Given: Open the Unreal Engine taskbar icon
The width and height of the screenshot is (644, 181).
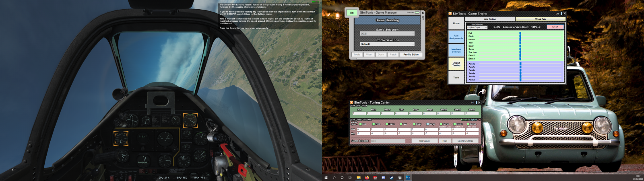Looking at the screenshot, I should 400,177.
